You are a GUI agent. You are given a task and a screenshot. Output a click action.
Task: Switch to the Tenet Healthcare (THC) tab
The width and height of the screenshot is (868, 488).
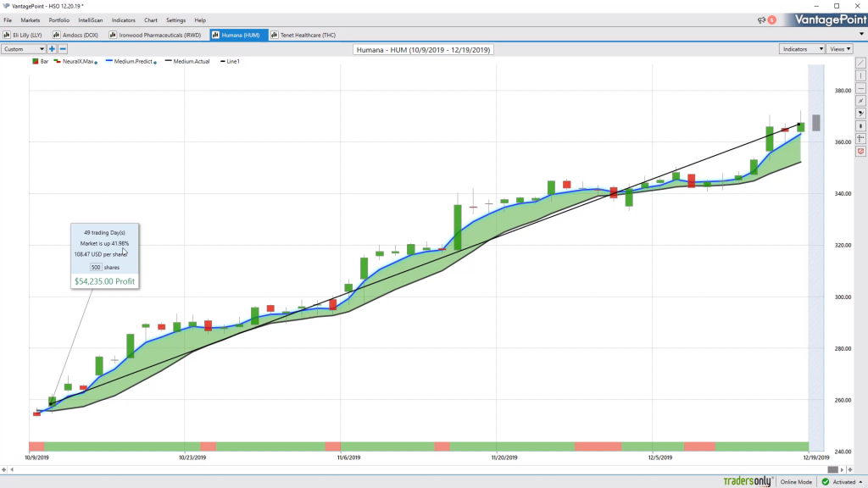pos(303,35)
